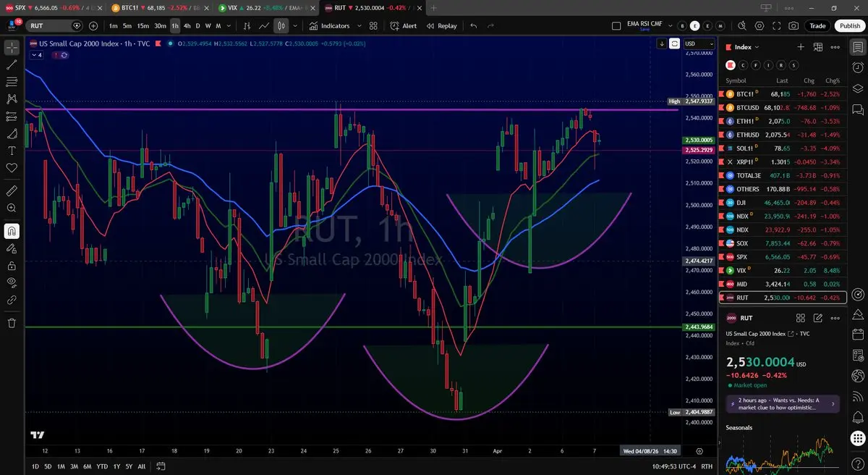Remove drawings using the trash icon
Screen dimensions: 868x475
(x=12, y=323)
